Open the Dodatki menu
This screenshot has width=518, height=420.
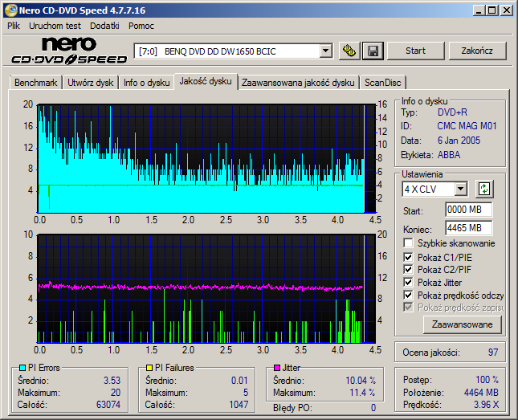pos(104,26)
